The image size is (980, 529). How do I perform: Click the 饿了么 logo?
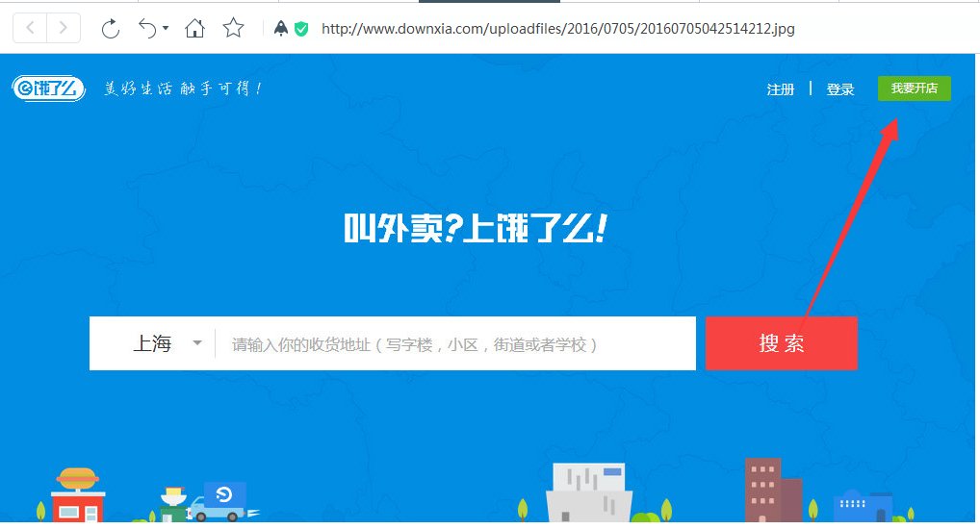pos(49,88)
